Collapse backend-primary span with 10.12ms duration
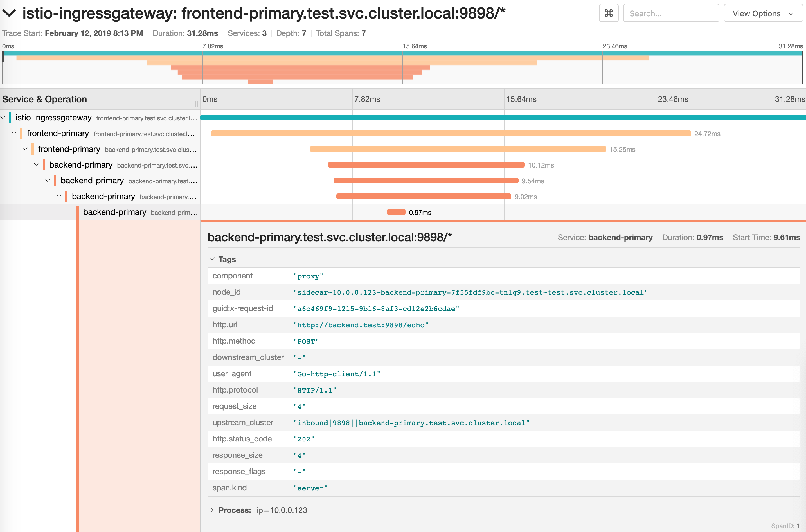The image size is (806, 532). pyautogui.click(x=37, y=165)
